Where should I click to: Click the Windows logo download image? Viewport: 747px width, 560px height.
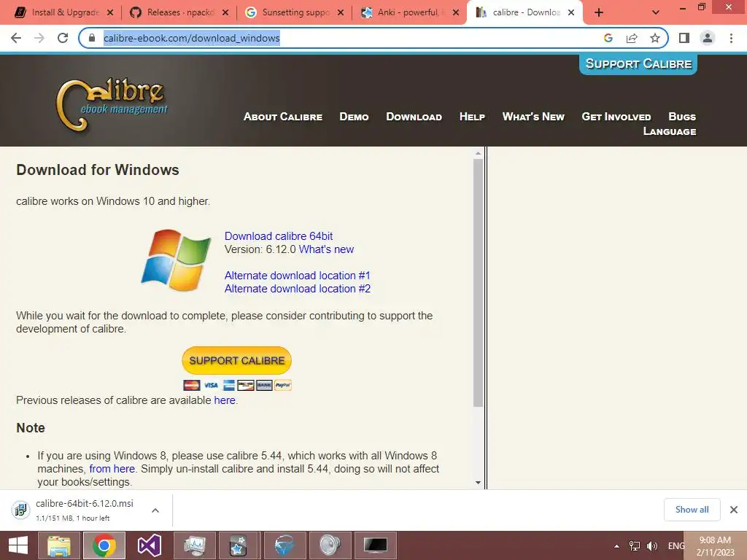pyautogui.click(x=176, y=260)
